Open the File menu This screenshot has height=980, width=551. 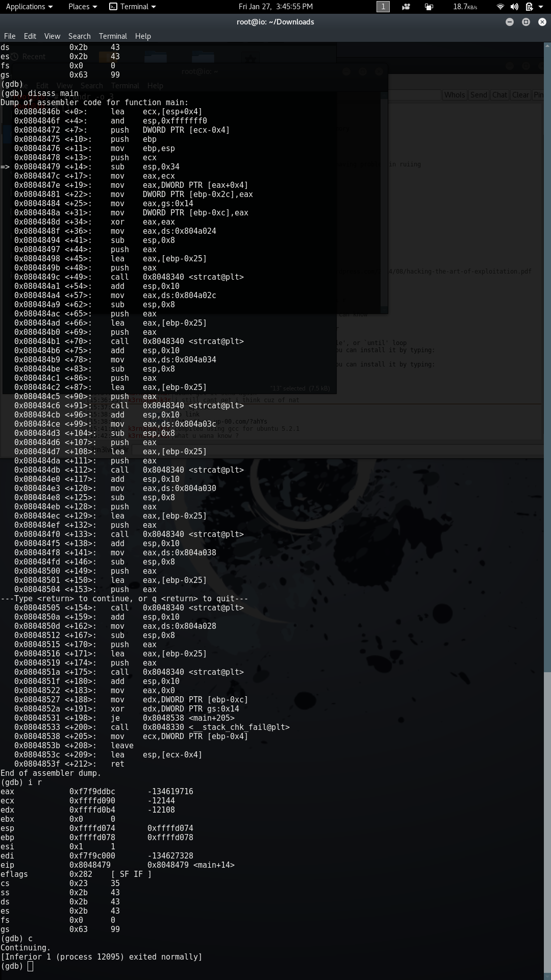click(10, 36)
